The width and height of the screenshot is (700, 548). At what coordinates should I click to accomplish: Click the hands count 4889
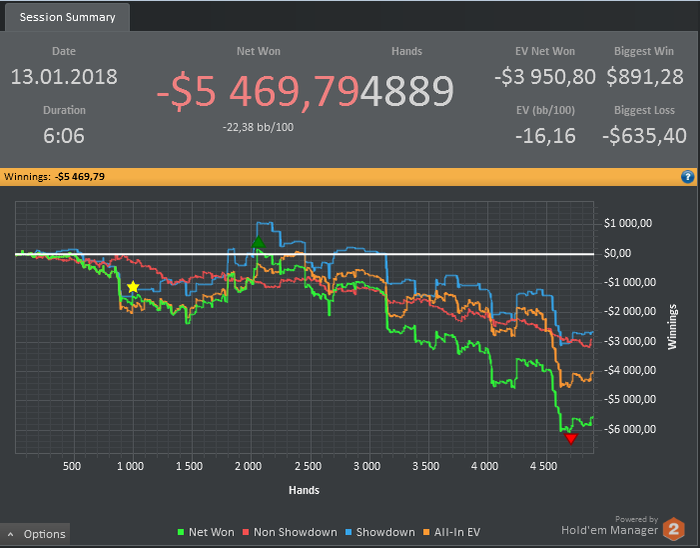tap(407, 91)
